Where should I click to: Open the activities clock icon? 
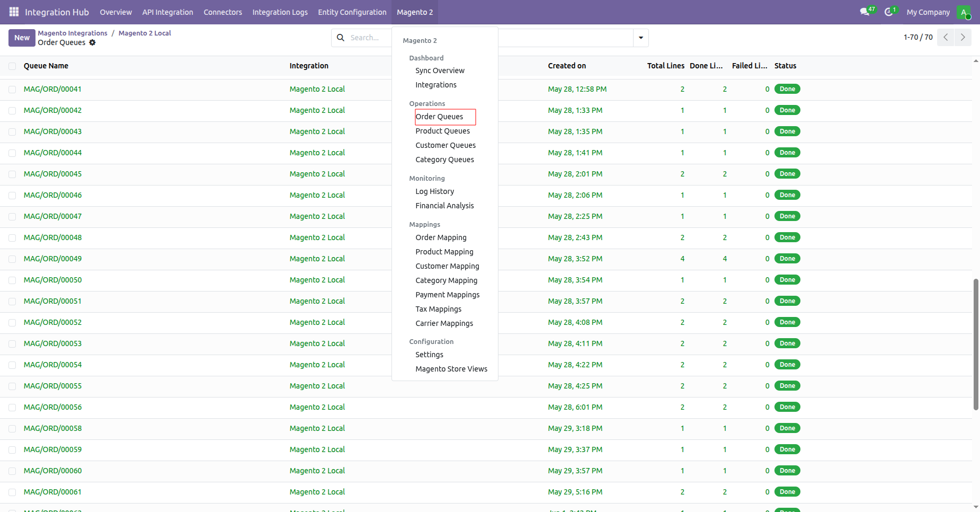point(888,12)
